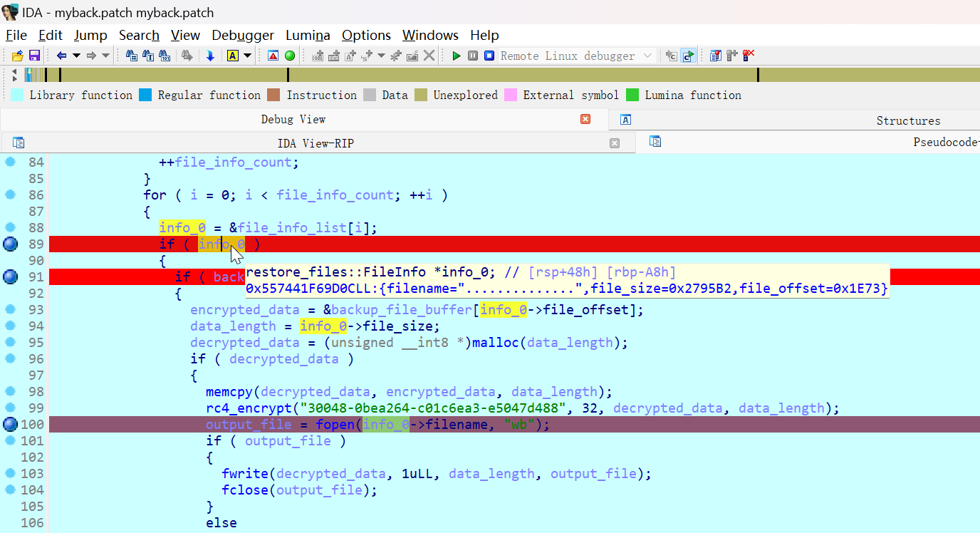Open the Options menu
980x533 pixels.
[366, 35]
